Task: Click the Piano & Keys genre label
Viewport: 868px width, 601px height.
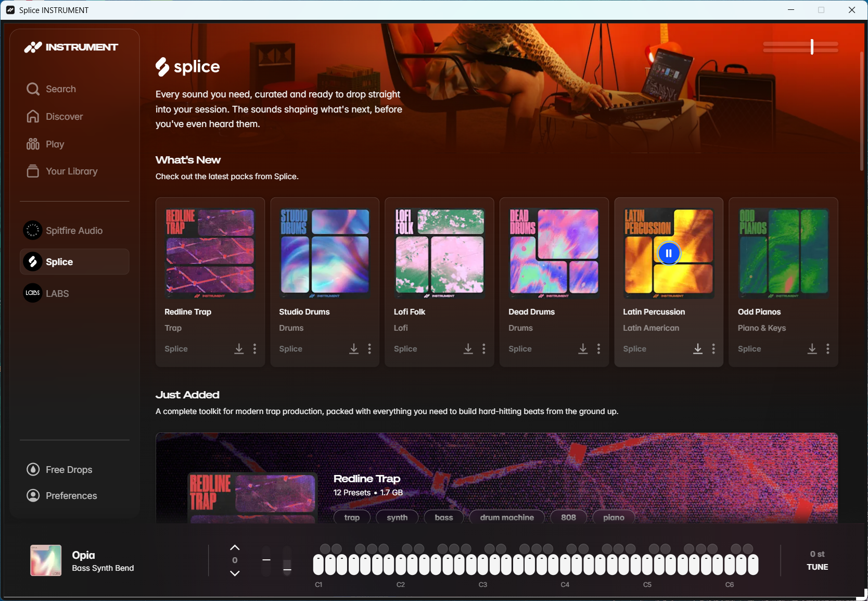Action: point(762,328)
